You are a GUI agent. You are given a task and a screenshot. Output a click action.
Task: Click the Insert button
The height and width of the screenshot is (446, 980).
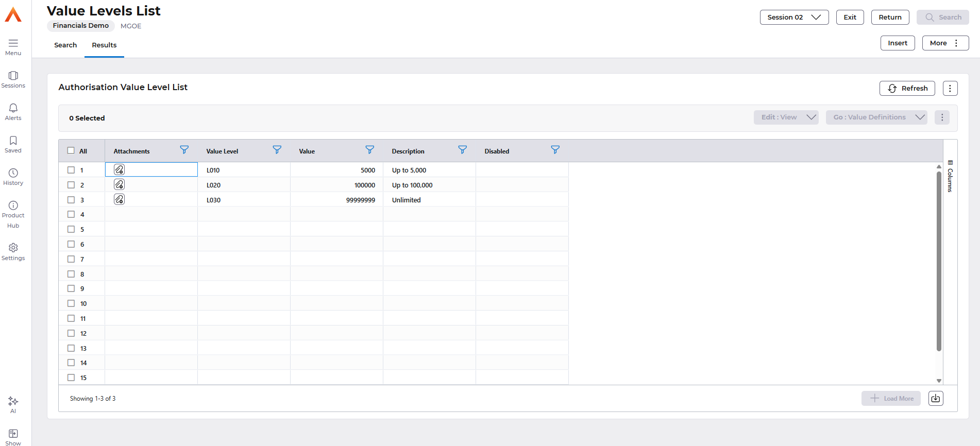click(898, 43)
